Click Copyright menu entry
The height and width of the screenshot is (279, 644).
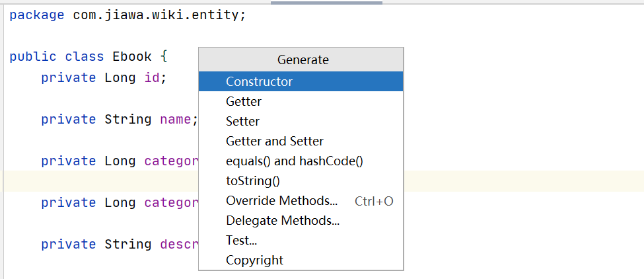point(301,260)
